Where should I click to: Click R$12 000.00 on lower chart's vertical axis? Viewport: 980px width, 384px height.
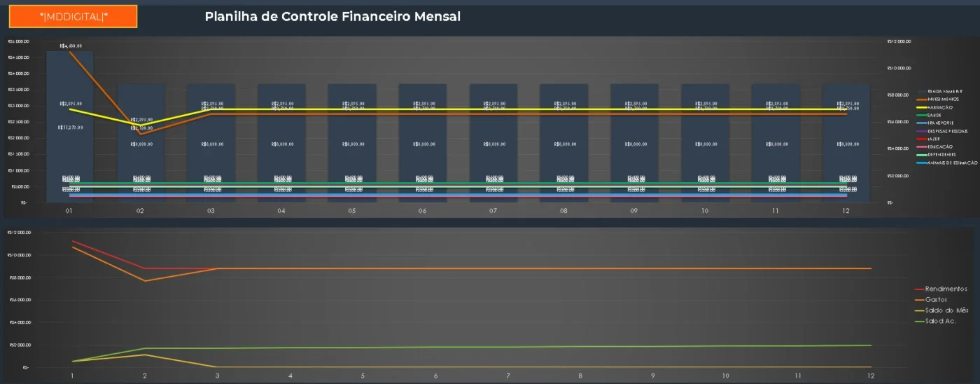18,232
